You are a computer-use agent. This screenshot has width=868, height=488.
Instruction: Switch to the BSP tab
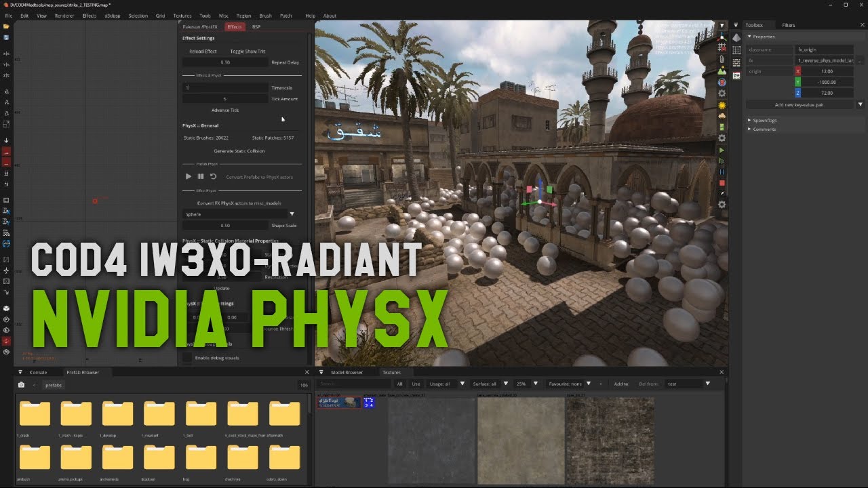coord(256,26)
